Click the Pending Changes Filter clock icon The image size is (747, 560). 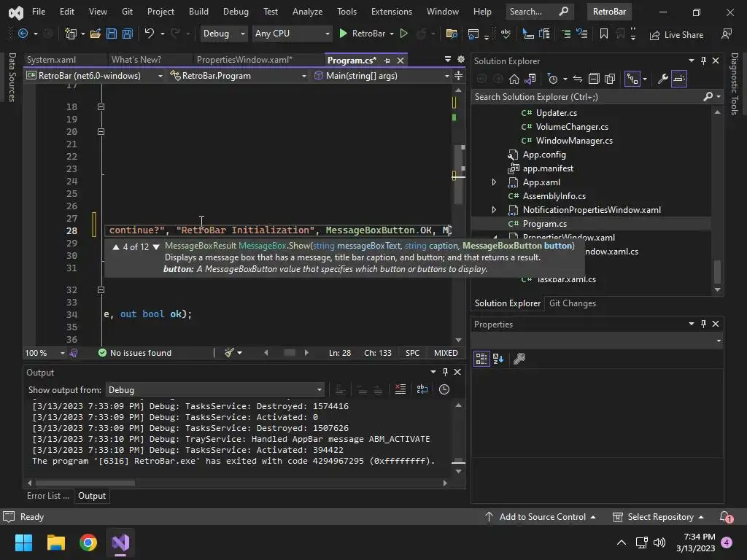553,79
